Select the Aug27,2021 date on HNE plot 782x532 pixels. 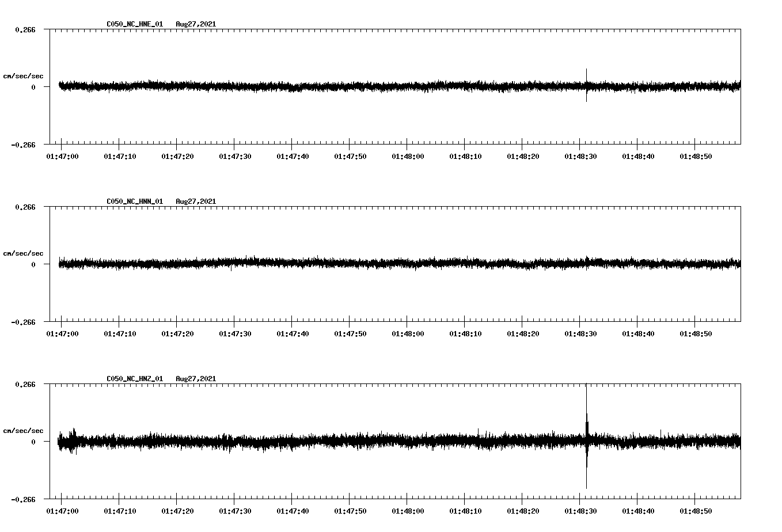[196, 24]
